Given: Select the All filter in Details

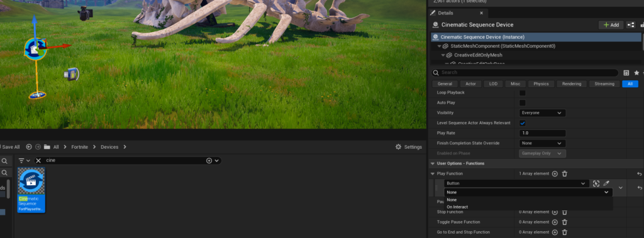Looking at the screenshot, I should pyautogui.click(x=630, y=84).
